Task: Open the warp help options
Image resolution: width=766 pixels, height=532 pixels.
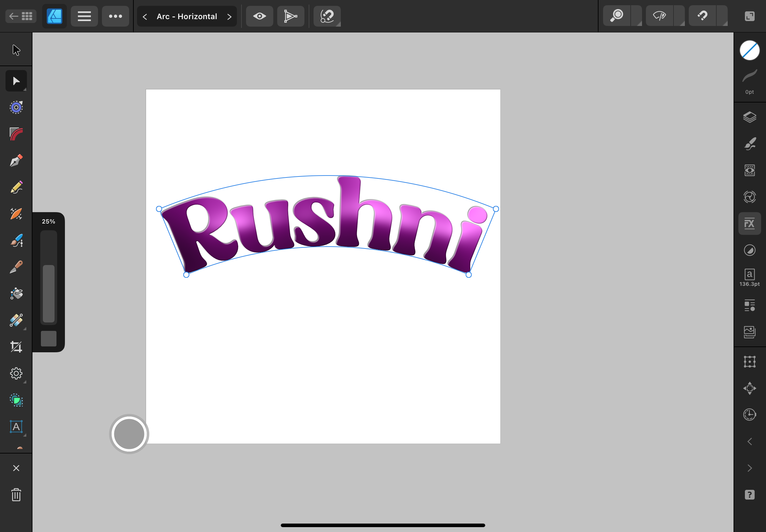Action: [x=327, y=16]
